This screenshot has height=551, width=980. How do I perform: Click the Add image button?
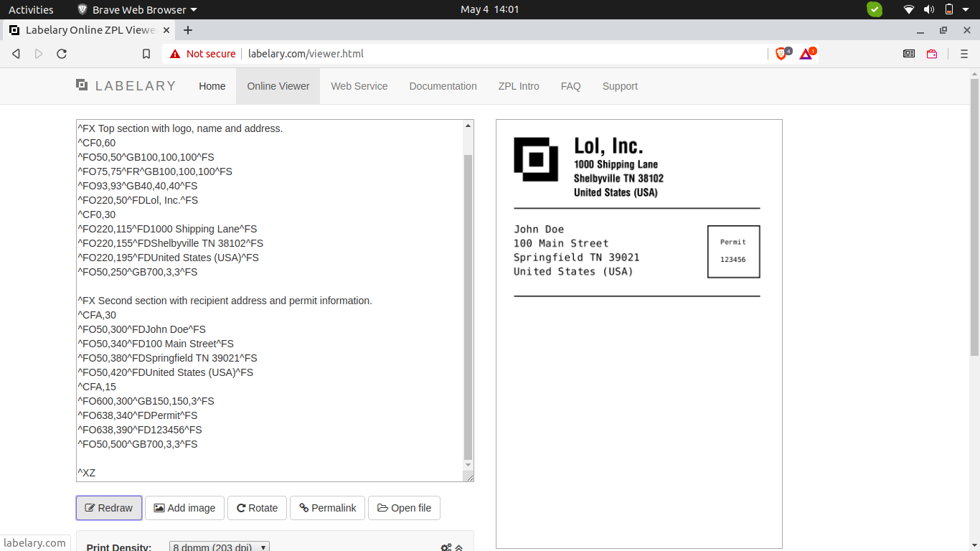tap(184, 507)
